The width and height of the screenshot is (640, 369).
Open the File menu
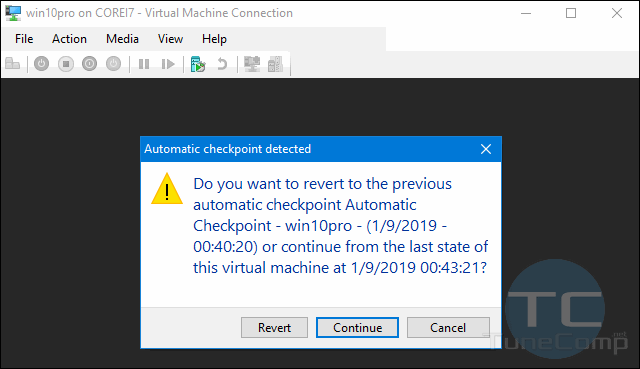(24, 39)
